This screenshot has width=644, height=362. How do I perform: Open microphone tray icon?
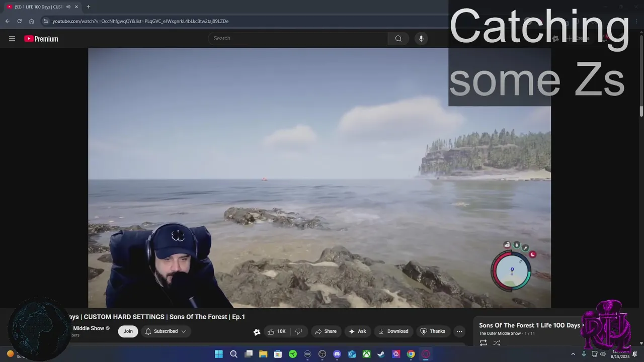[584, 354]
